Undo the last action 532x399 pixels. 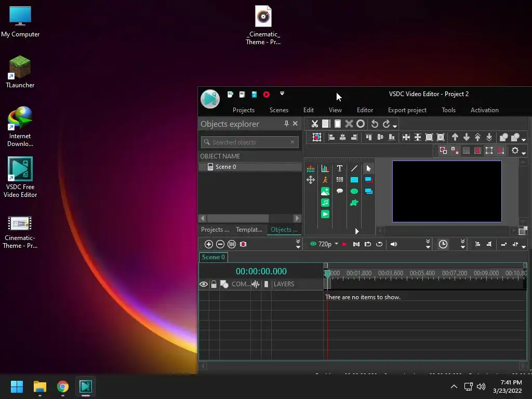click(x=375, y=124)
